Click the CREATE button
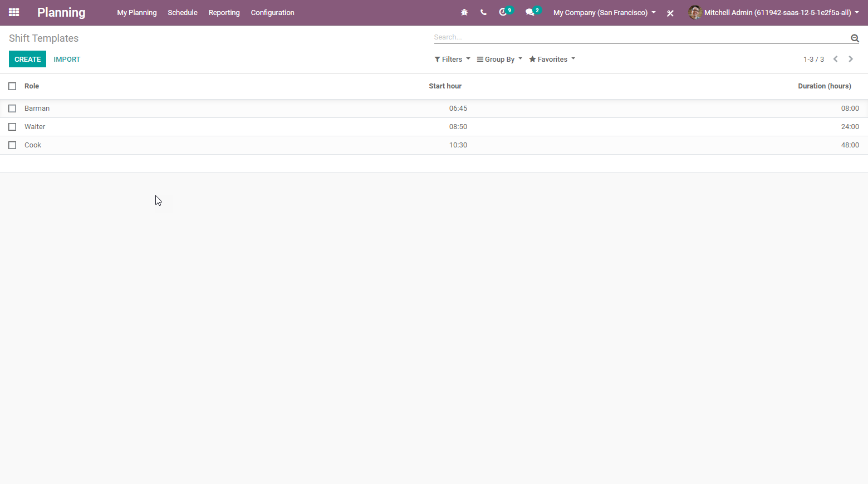 click(x=27, y=59)
